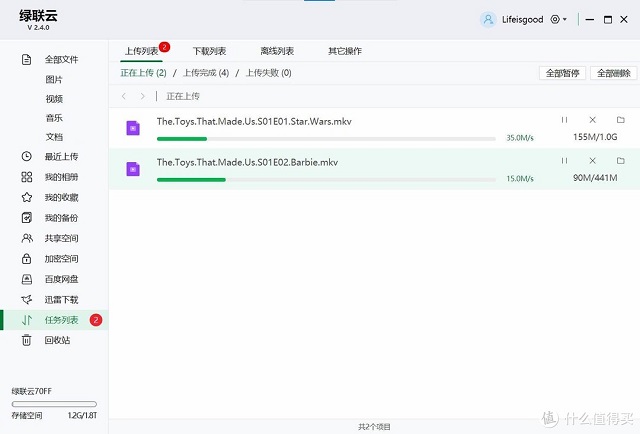Click Star.Wars.mkv upload progress bar
Screen dimensions: 640x434
coord(326,139)
